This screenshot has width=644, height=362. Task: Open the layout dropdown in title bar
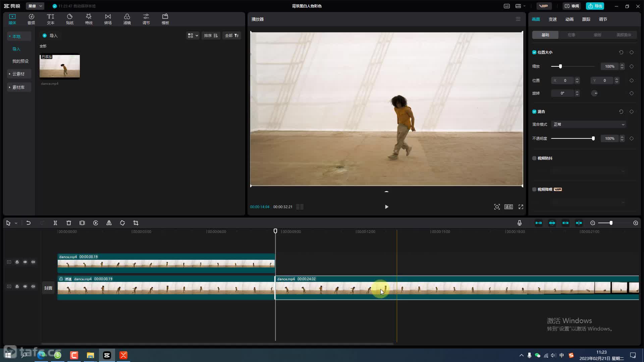tap(520, 6)
